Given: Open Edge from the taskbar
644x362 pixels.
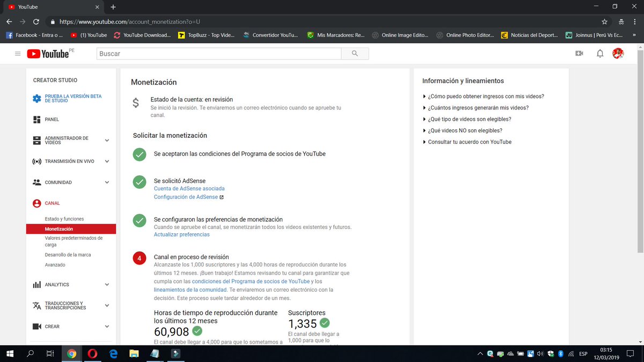Looking at the screenshot, I should 113,353.
